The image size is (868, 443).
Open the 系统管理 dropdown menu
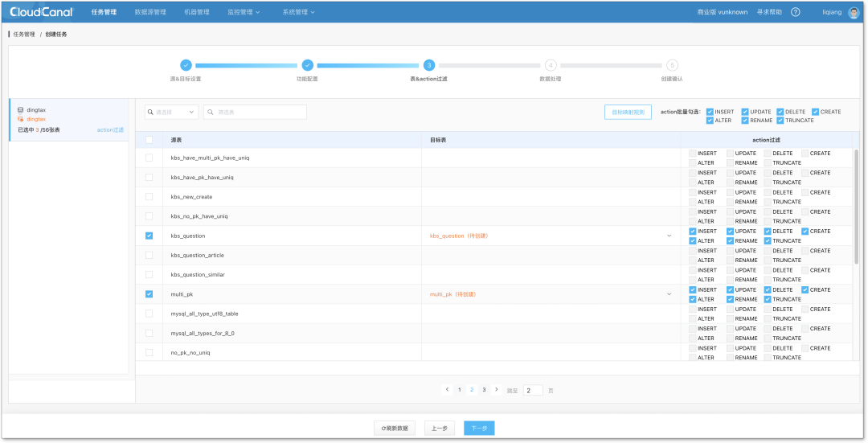(x=298, y=12)
